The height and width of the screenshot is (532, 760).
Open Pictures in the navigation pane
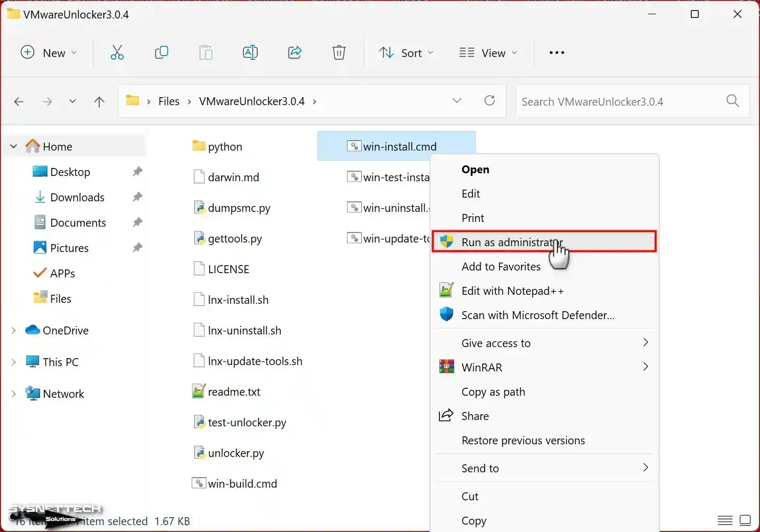[69, 248]
